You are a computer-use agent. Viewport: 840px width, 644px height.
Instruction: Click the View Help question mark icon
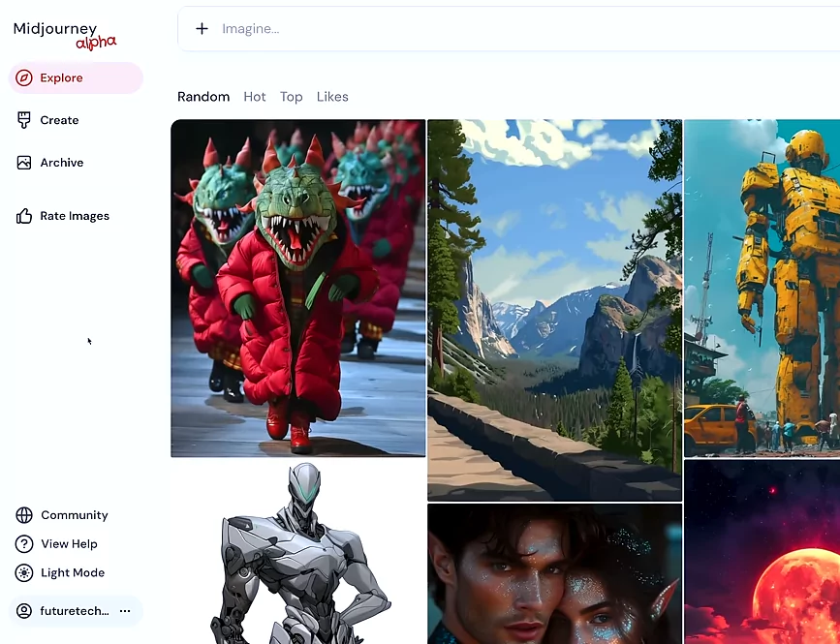pyautogui.click(x=24, y=544)
